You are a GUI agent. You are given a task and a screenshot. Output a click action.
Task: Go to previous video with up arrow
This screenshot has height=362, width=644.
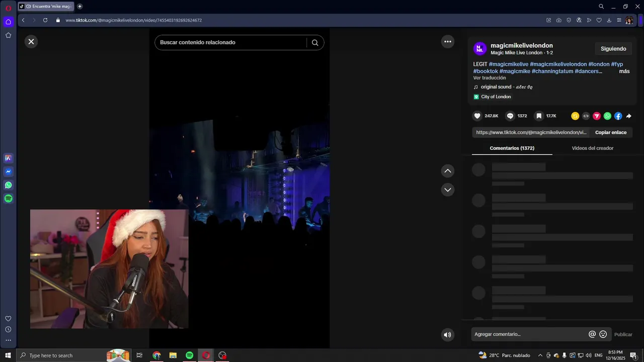tap(448, 171)
